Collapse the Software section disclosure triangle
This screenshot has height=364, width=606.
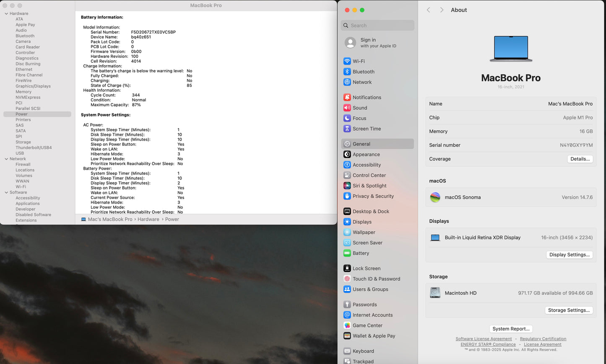tap(6, 193)
